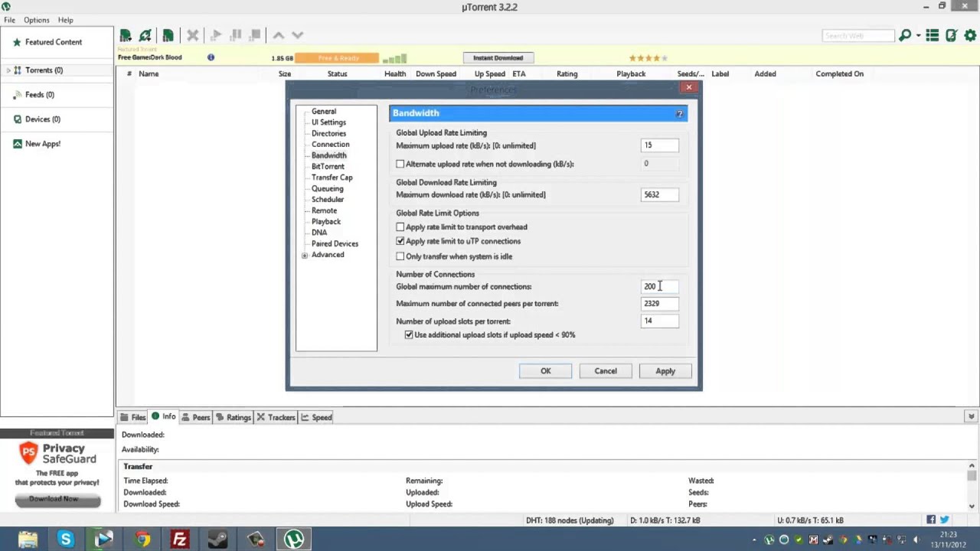Click the uTorrent taskbar icon
This screenshot has width=980, height=551.
point(294,540)
